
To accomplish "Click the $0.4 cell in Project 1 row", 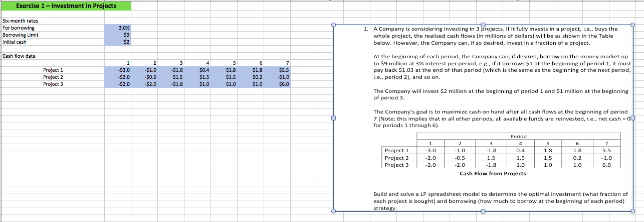I will tap(197, 70).
